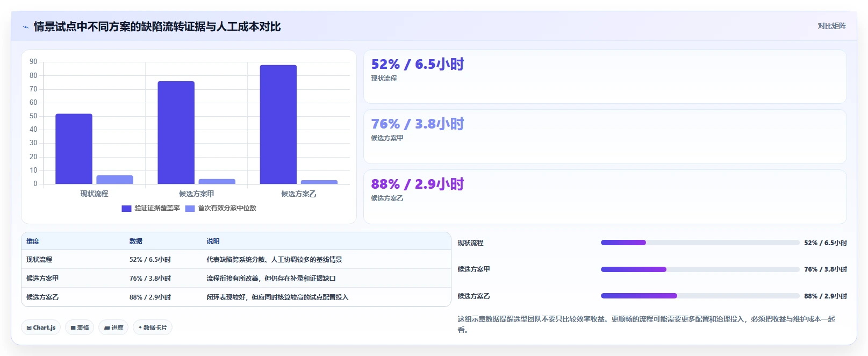The width and height of the screenshot is (868, 356).
Task: Click the 表格 chip
Action: (80, 327)
